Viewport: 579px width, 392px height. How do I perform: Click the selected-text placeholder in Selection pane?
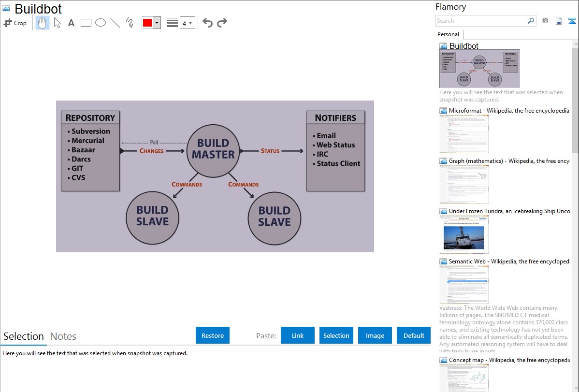tap(95, 353)
